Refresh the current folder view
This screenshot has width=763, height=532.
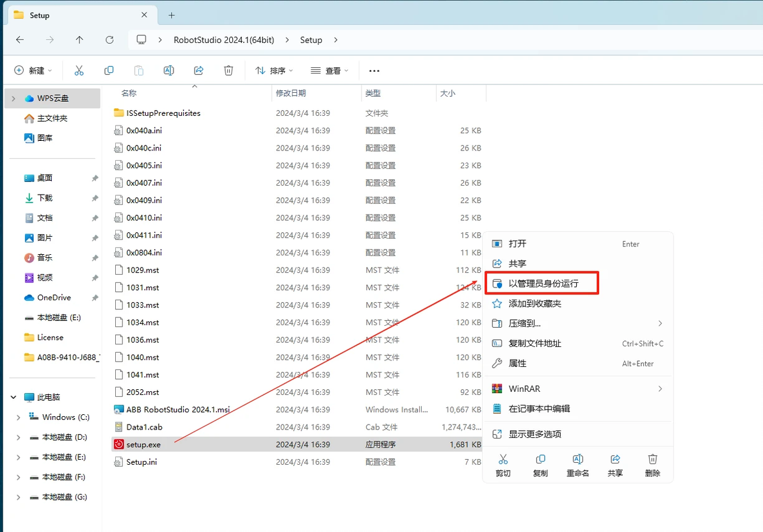coord(109,40)
